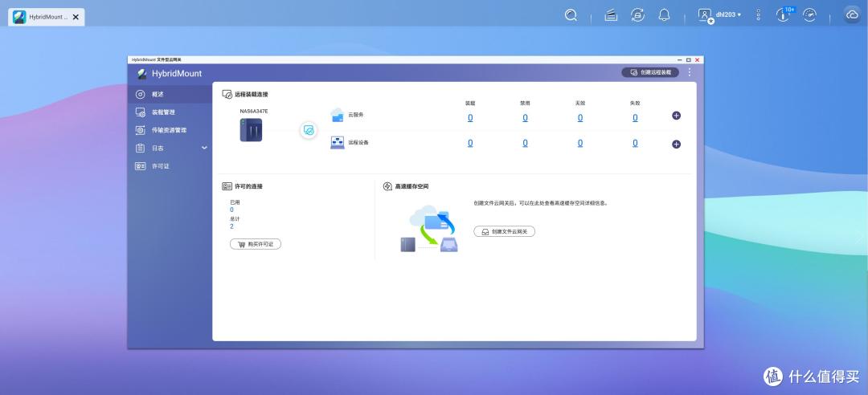Open 远程设备 装载 count link
868x395 pixels.
pyautogui.click(x=470, y=143)
